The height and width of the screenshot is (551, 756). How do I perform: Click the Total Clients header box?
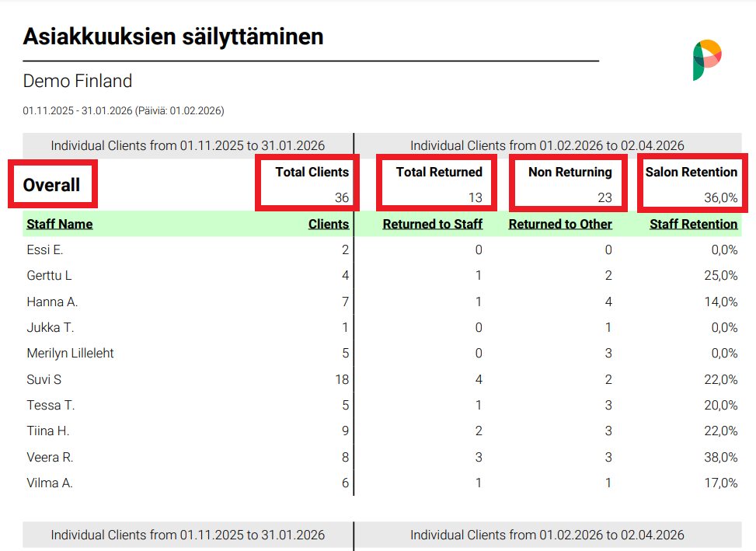(x=307, y=183)
